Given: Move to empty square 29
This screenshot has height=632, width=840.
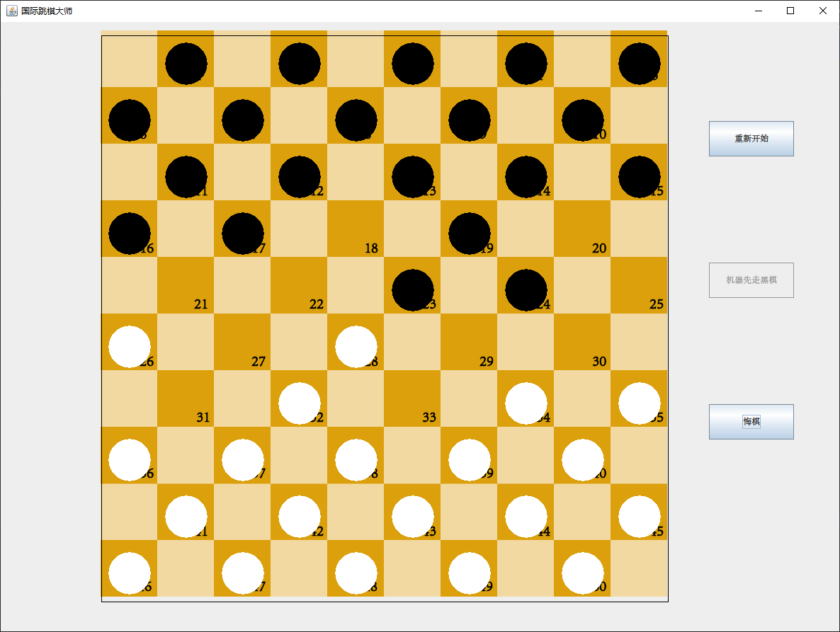Looking at the screenshot, I should [x=470, y=342].
